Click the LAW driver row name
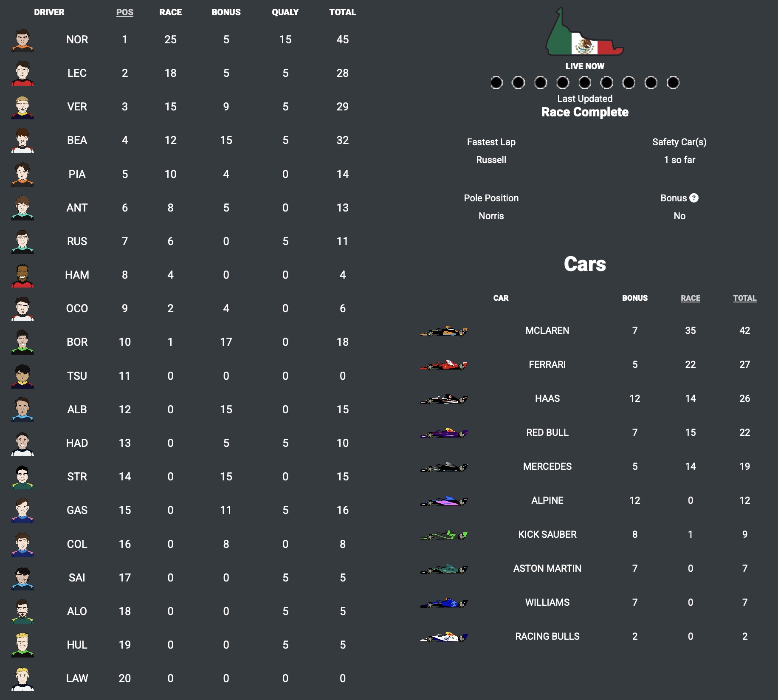The height and width of the screenshot is (700, 778). (x=77, y=678)
